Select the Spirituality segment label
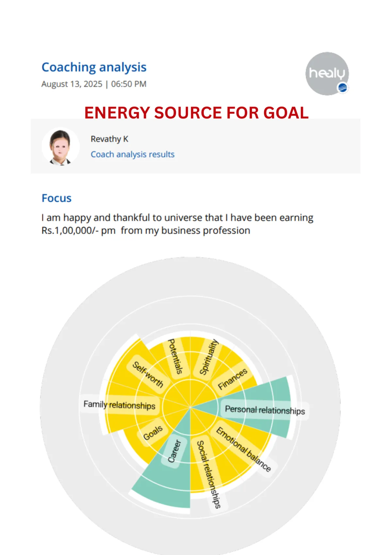This screenshot has height=555, width=392. [208, 357]
